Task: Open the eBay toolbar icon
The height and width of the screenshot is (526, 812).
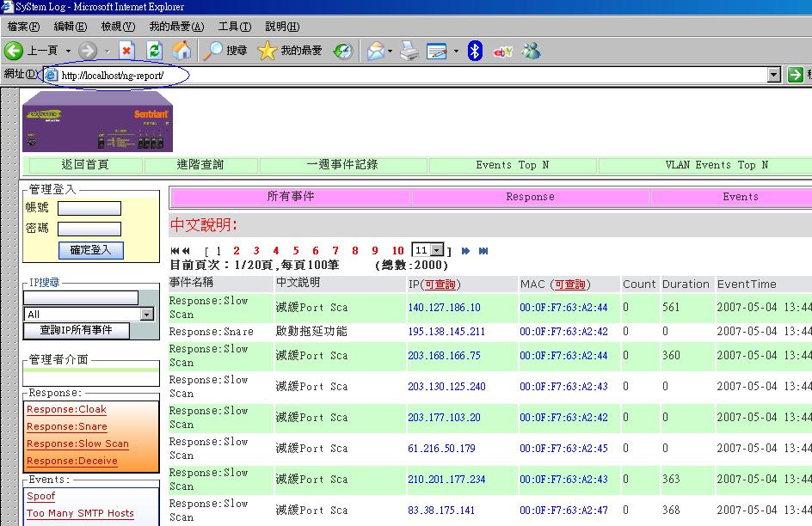Action: point(503,52)
